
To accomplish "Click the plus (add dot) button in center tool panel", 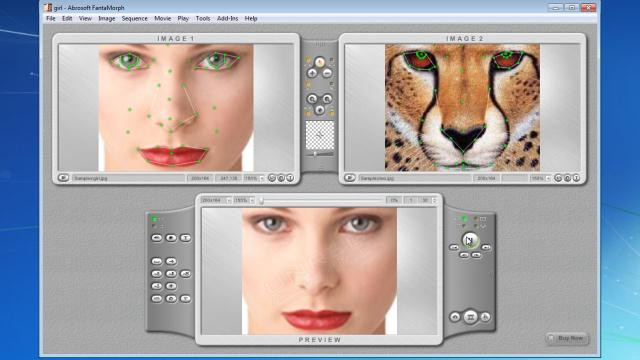I will [x=312, y=73].
